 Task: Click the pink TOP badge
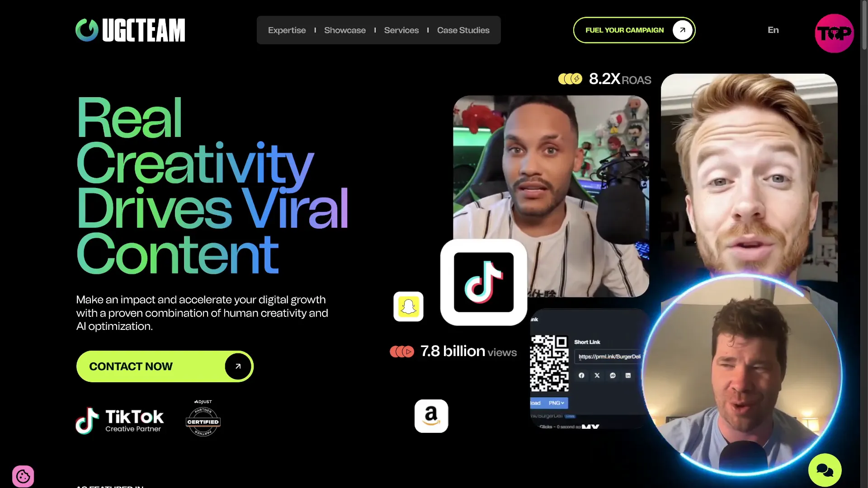pyautogui.click(x=834, y=33)
